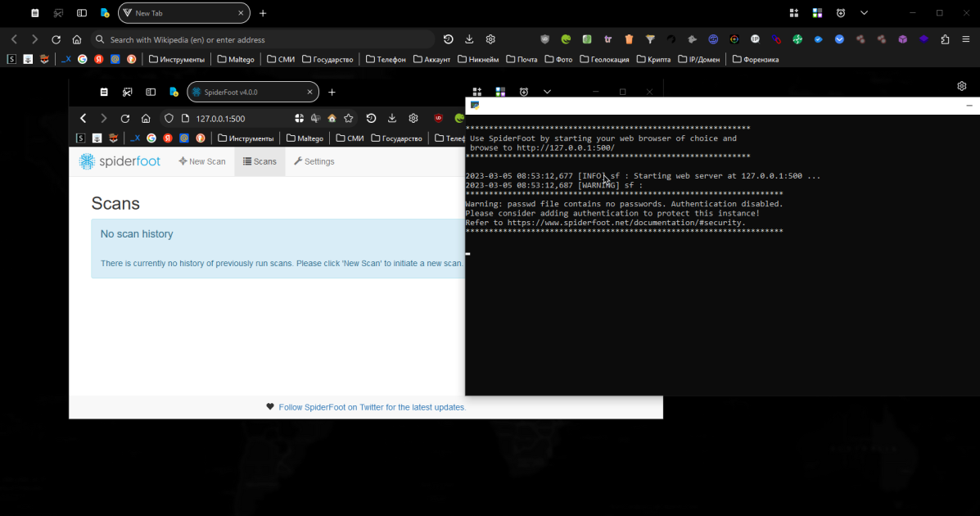Click the capture scissors icon in outer tab bar

tap(58, 13)
